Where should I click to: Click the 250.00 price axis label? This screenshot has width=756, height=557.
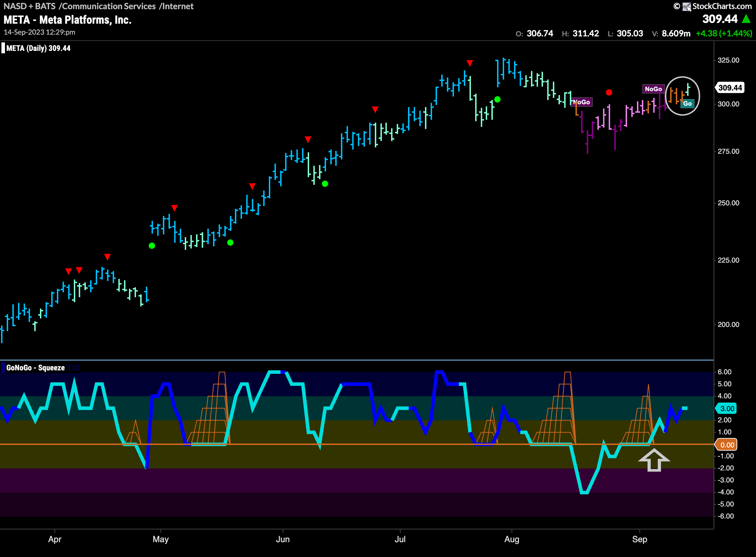(728, 203)
